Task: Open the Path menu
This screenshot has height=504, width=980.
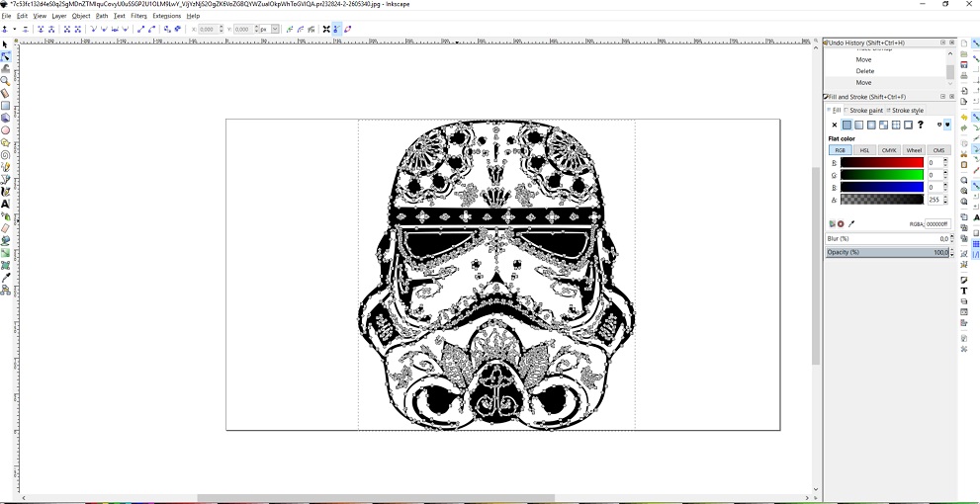Action: pyautogui.click(x=102, y=16)
